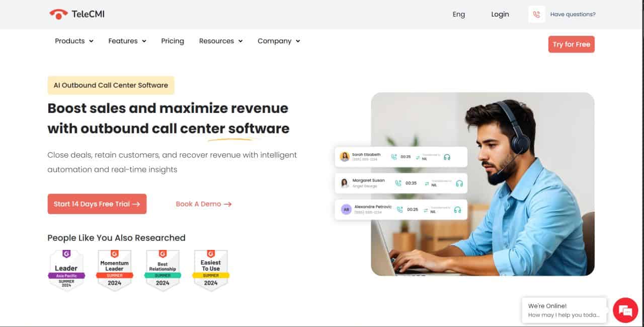Open the Resources dropdown menu
Viewport: 644px width, 327px height.
pyautogui.click(x=221, y=41)
